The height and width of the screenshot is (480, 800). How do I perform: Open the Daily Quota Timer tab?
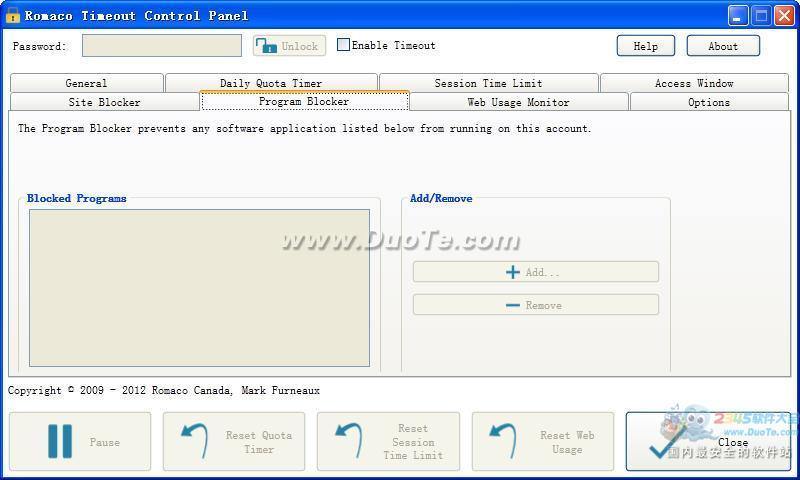tap(271, 83)
